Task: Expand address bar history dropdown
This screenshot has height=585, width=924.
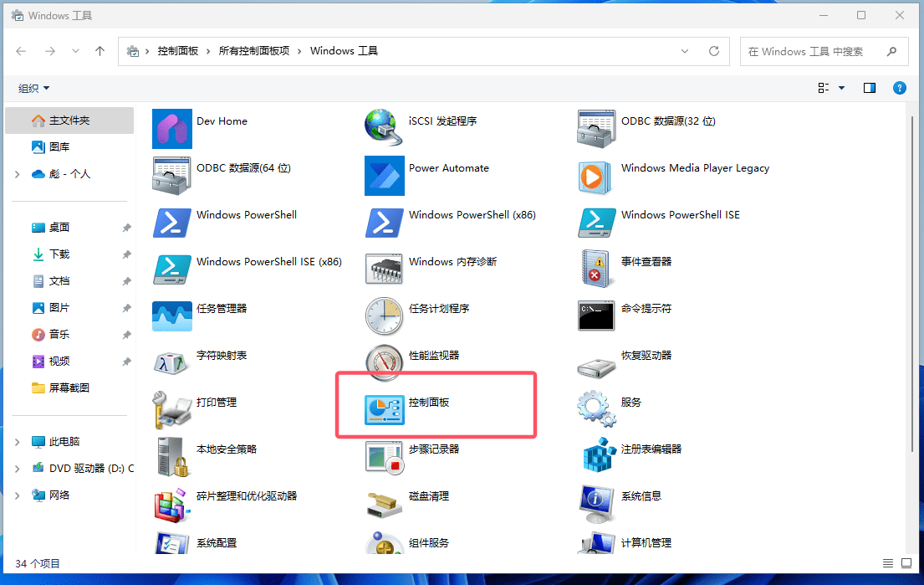Action: [685, 51]
